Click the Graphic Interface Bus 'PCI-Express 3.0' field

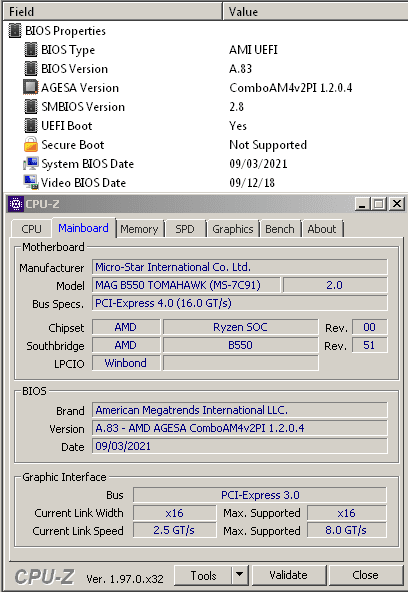(x=260, y=495)
